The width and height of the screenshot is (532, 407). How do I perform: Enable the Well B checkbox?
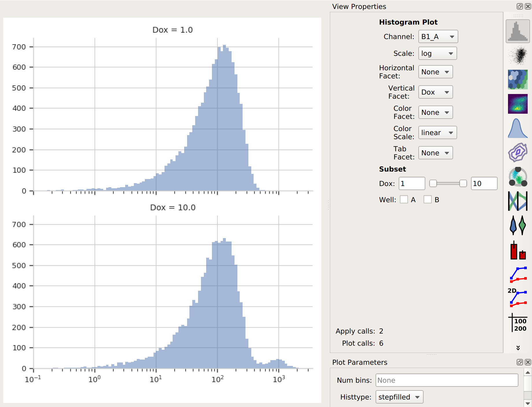428,200
